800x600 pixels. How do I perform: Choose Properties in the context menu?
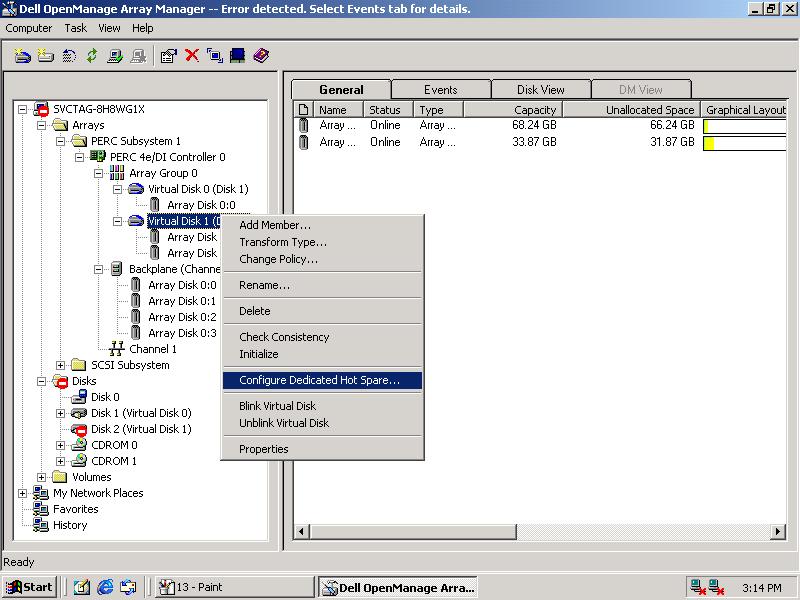pyautogui.click(x=322, y=449)
